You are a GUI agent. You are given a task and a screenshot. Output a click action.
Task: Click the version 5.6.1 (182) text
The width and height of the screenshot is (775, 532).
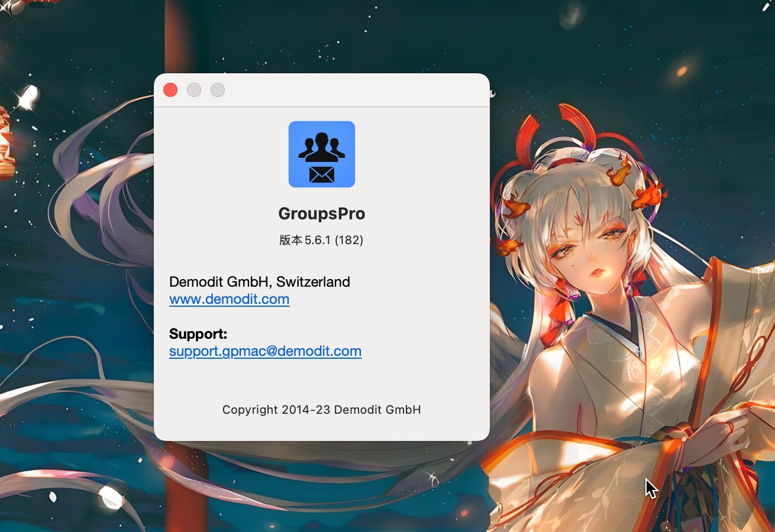click(x=321, y=240)
